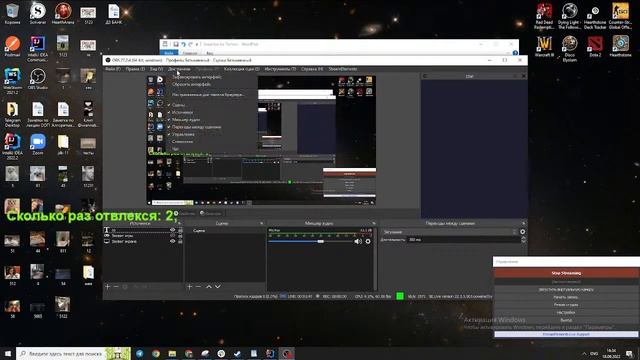Add a new source with the plus icon
Viewport: 640px width, 360px height.
[x=108, y=287]
